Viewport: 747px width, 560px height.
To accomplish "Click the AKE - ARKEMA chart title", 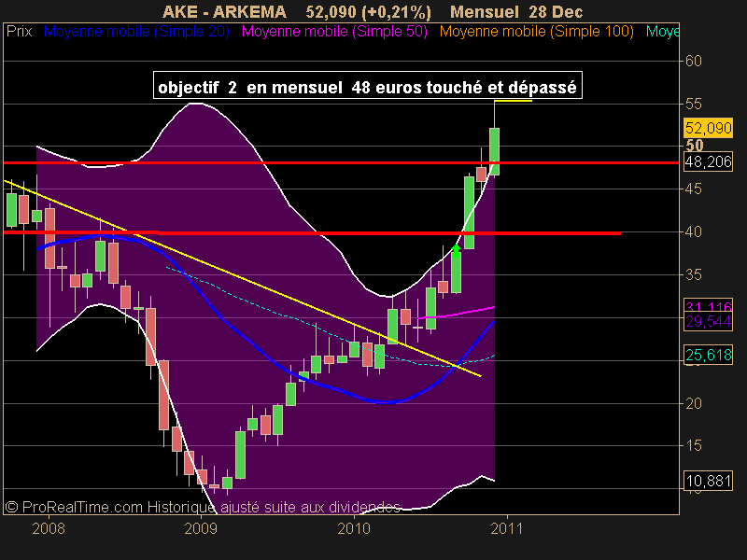I will tap(224, 11).
